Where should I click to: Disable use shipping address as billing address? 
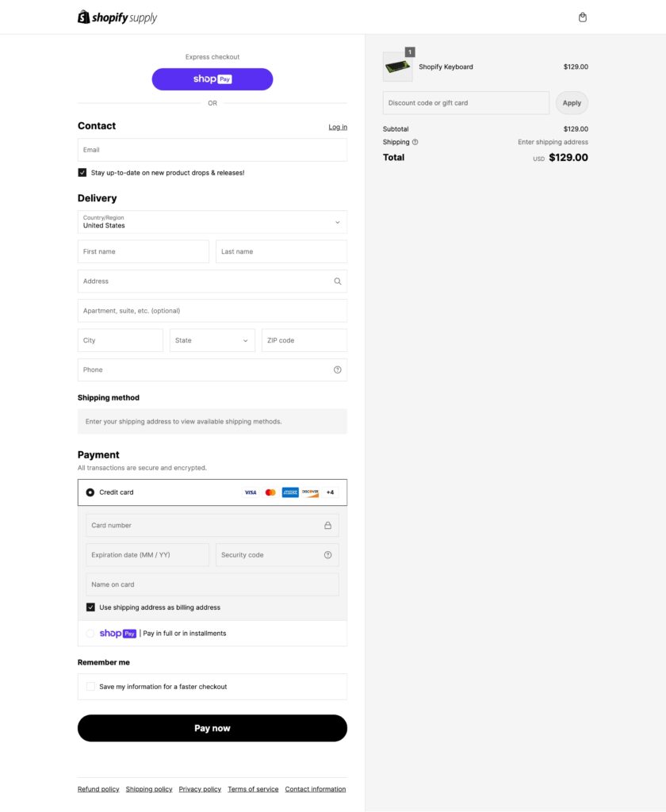91,607
